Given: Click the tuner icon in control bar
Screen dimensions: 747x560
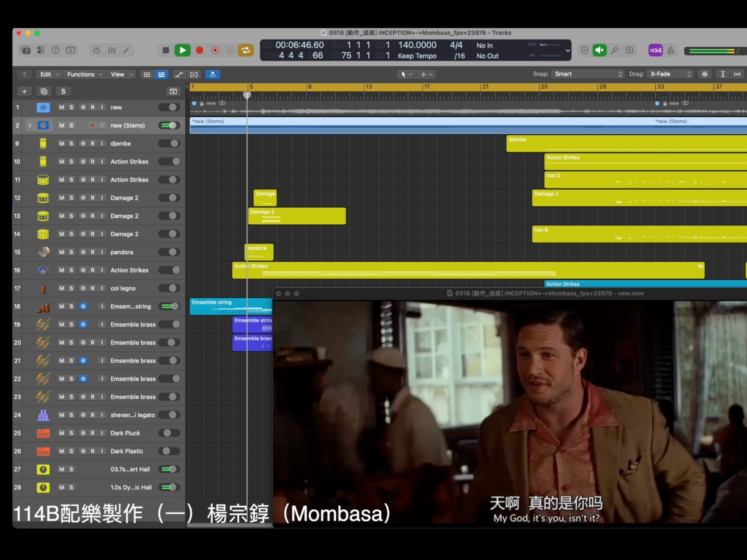Looking at the screenshot, I should 615,50.
